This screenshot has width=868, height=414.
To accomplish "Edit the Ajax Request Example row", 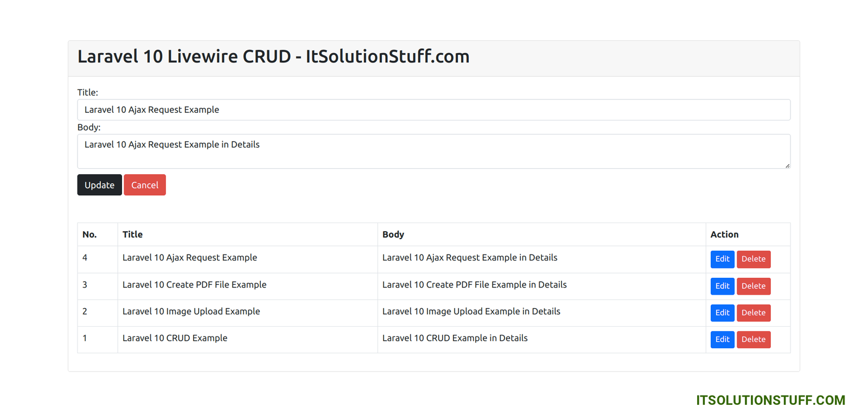I will pos(722,259).
